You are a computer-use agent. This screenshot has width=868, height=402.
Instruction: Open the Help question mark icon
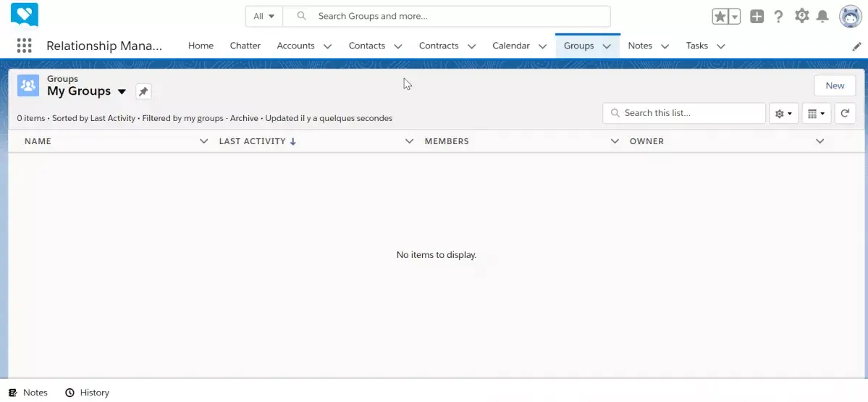click(x=778, y=17)
